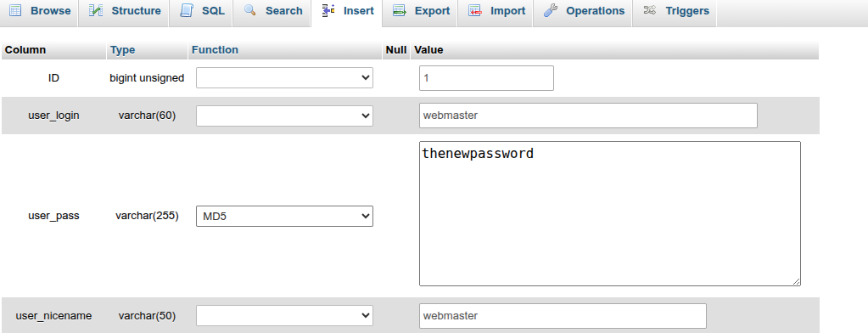This screenshot has height=333, width=868.
Task: Click the user_pass textarea with thenewpassword
Action: 610,214
